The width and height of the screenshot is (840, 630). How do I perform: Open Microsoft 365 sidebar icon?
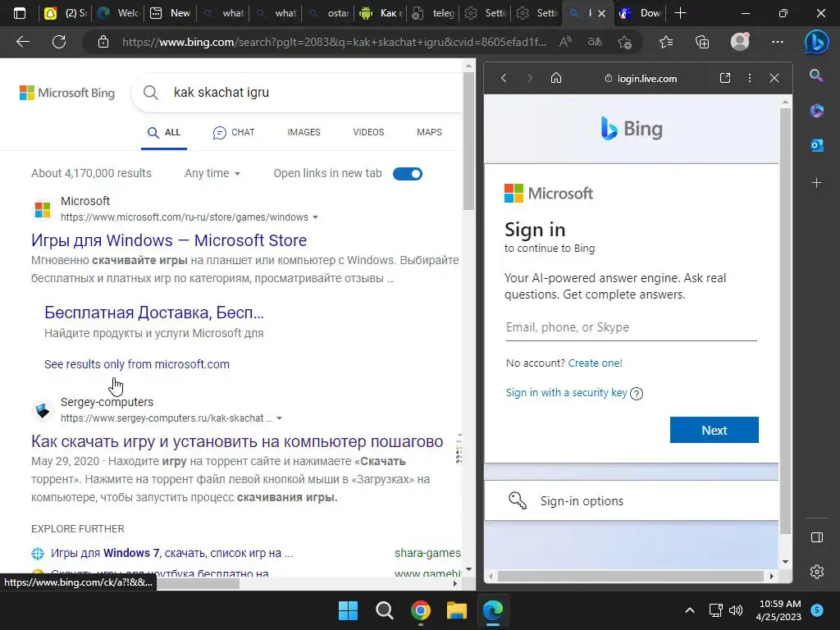pyautogui.click(x=816, y=111)
